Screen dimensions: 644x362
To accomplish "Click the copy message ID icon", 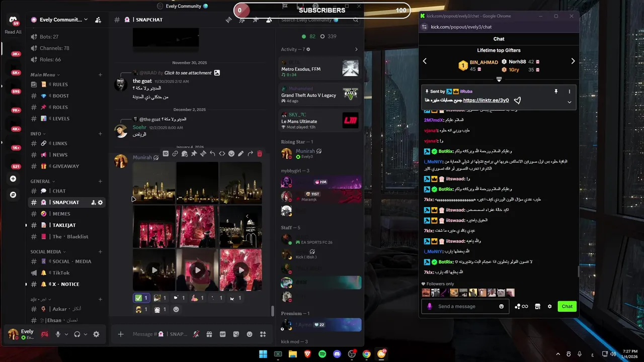I will tap(166, 153).
